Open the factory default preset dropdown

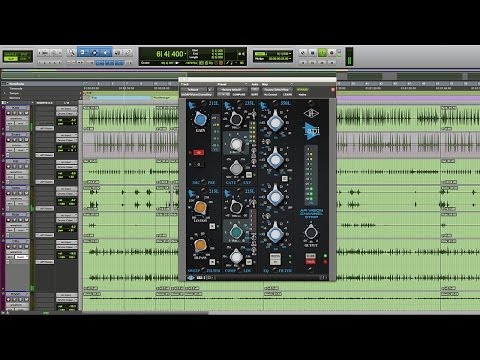[232, 90]
